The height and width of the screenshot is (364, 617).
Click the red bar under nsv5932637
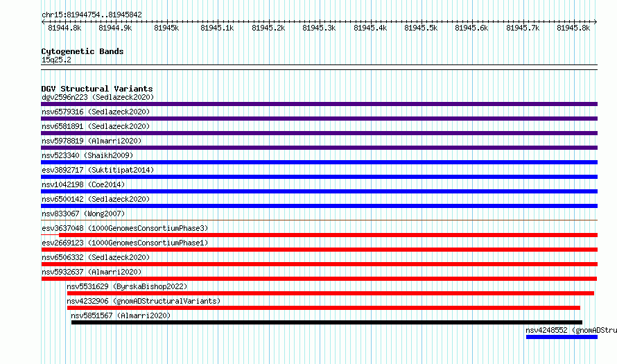319,279
